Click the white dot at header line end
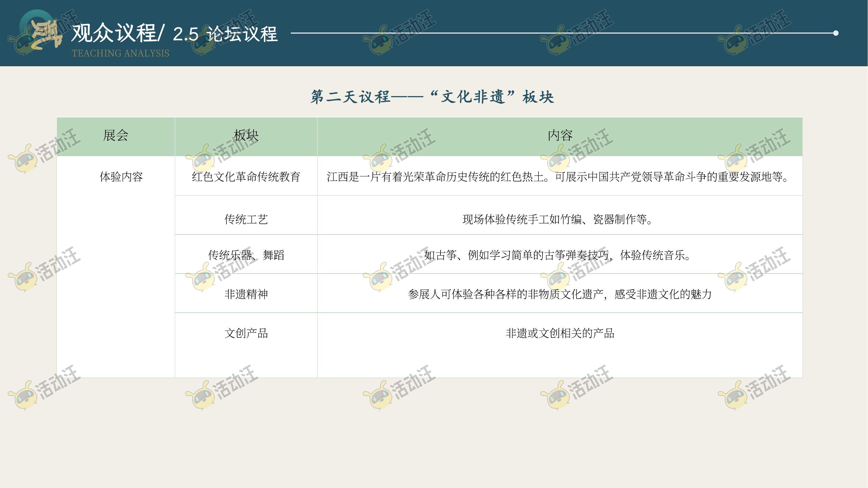The image size is (868, 488). [x=835, y=33]
